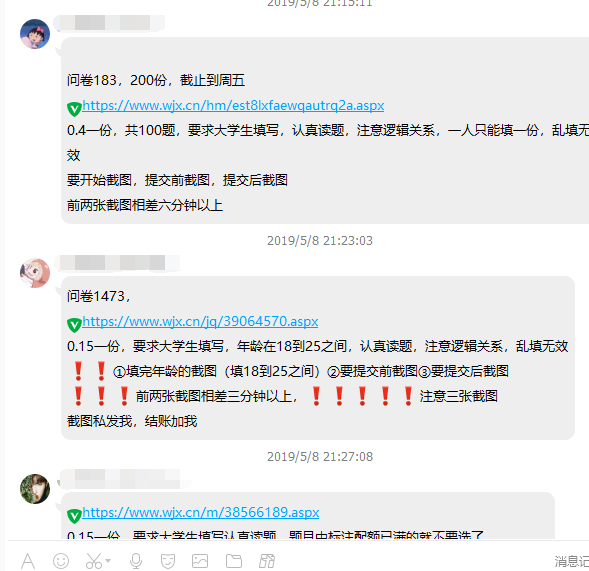Start voice message with microphone icon
Screen dimensions: 589x571
[x=136, y=561]
